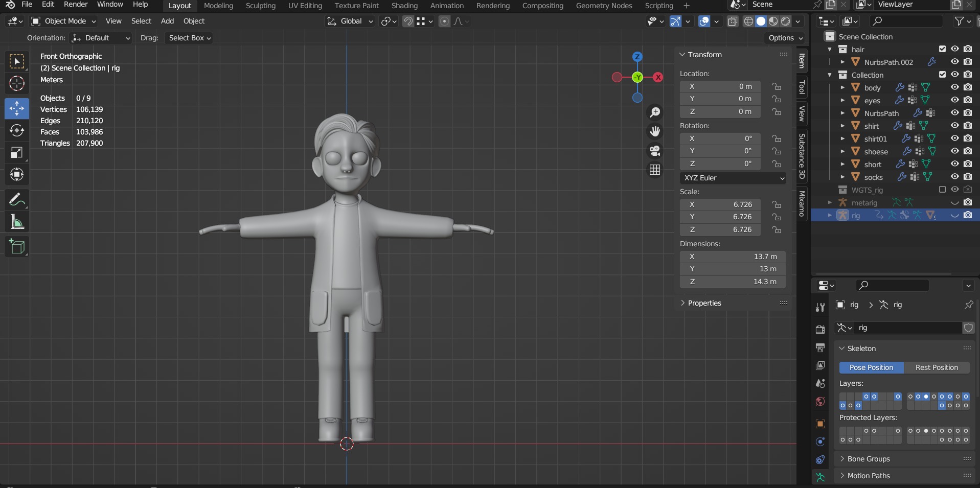This screenshot has height=488, width=980.
Task: Open Armature data properties tab icon
Action: point(821,477)
